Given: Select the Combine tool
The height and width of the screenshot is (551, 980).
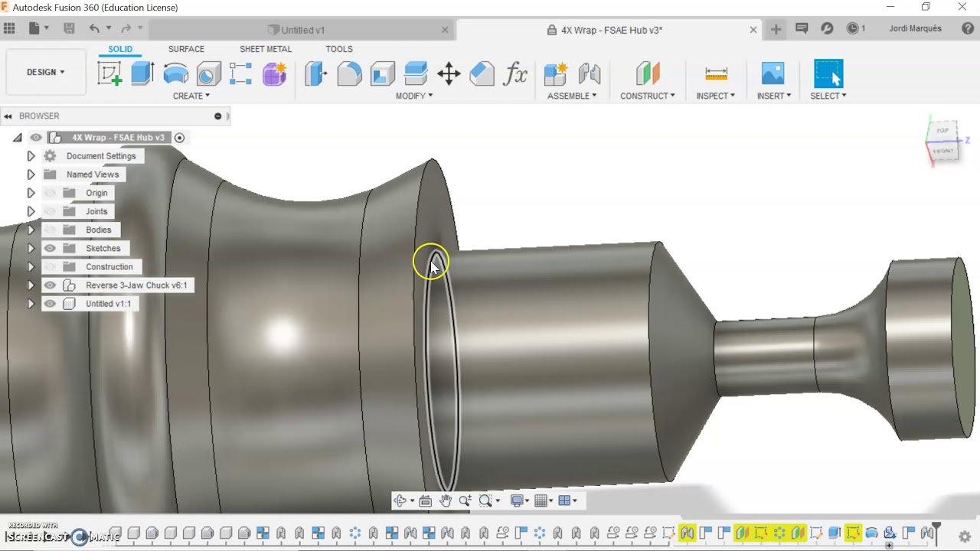Looking at the screenshot, I should click(415, 73).
